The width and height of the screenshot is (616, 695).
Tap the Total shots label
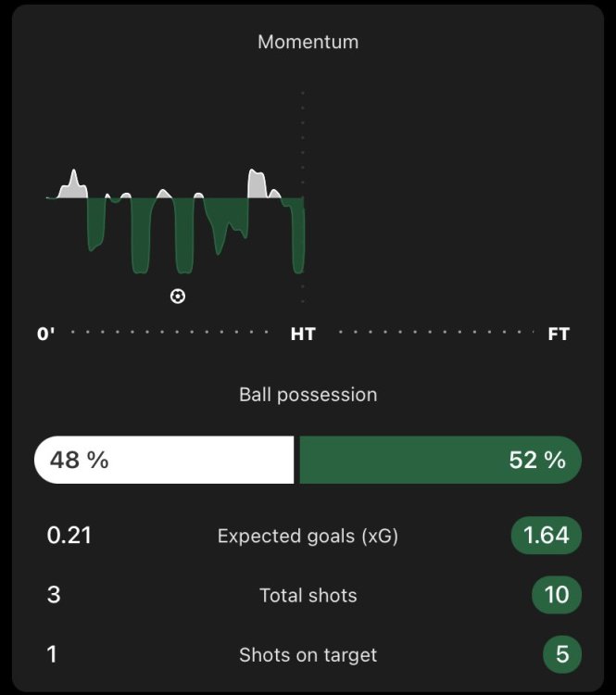(x=308, y=595)
